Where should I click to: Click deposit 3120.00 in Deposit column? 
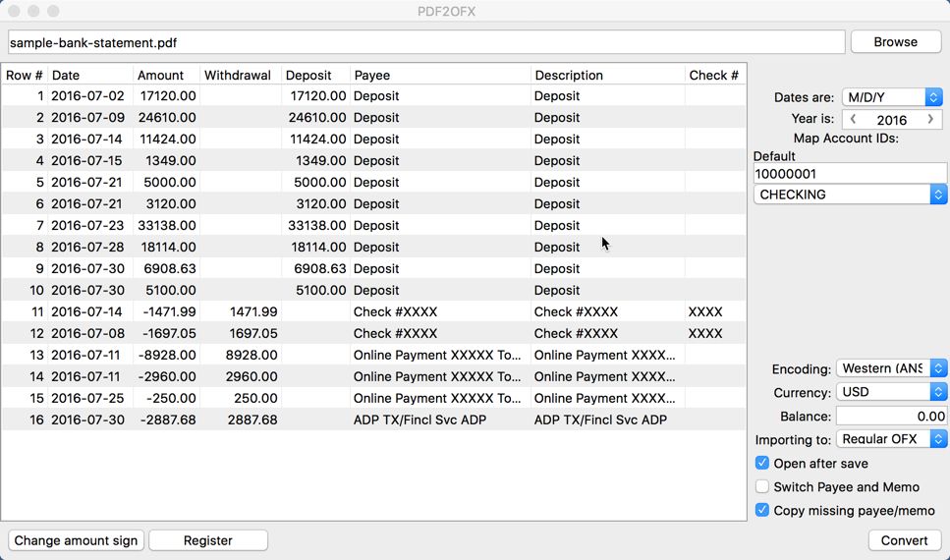click(x=321, y=203)
